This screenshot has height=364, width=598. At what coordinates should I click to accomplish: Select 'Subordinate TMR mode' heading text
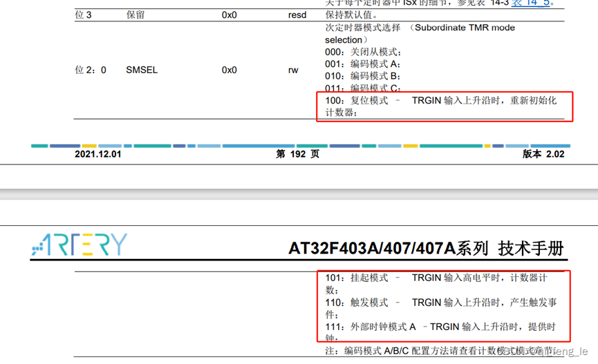(x=465, y=28)
